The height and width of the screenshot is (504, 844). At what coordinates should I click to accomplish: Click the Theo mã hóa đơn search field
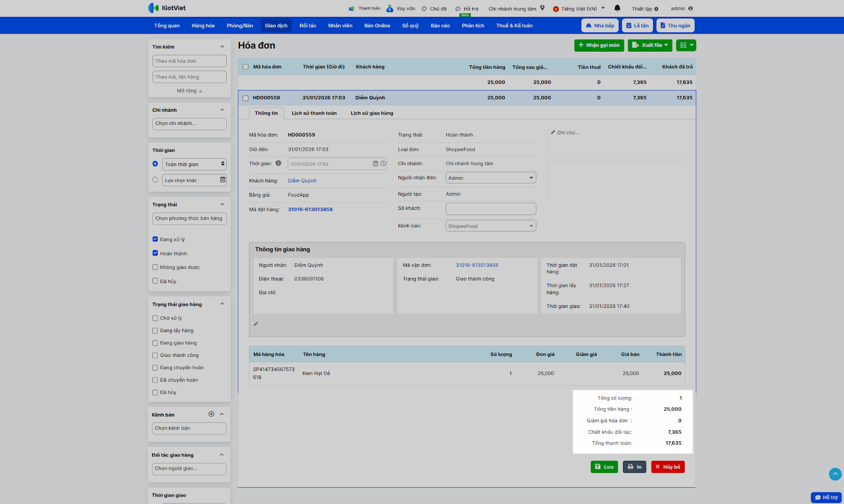tap(189, 61)
